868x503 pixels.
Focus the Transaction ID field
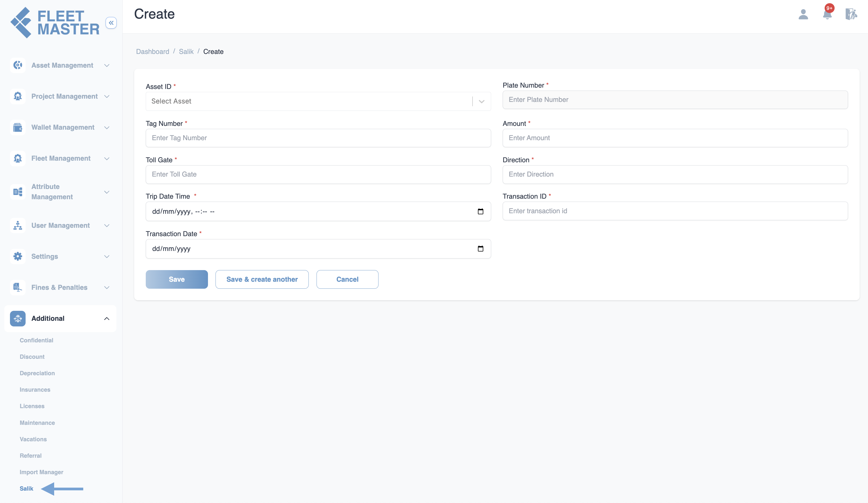(675, 211)
